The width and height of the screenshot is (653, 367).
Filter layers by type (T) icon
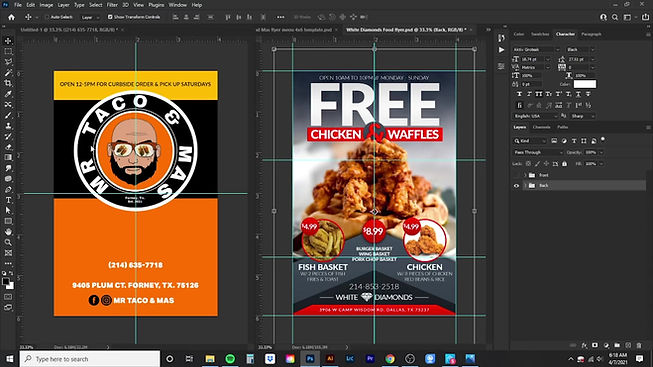[x=574, y=141]
